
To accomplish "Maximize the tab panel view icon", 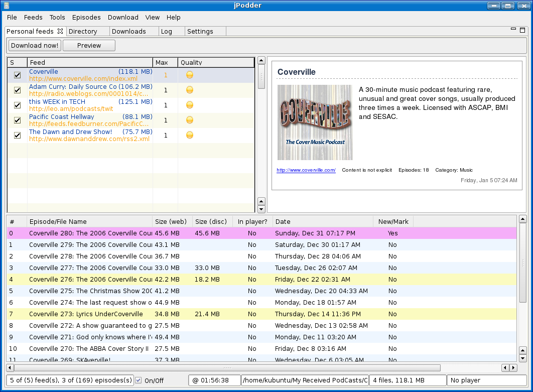I will point(522,30).
